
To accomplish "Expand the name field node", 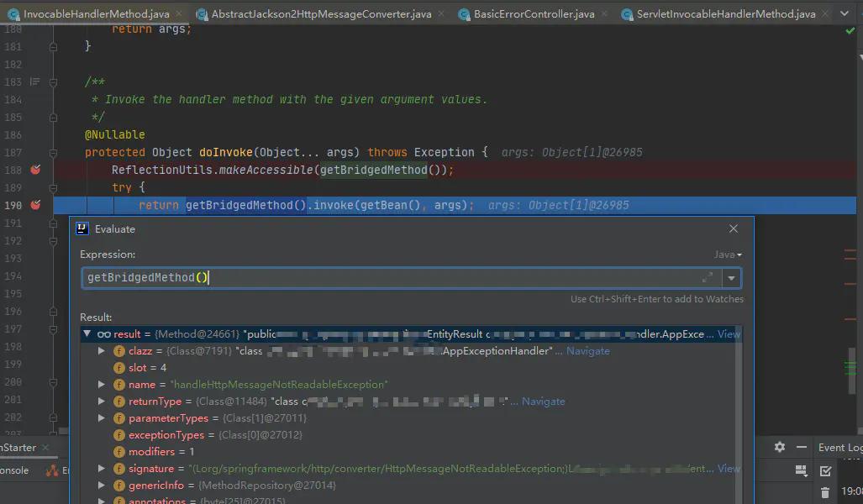I will tap(102, 385).
